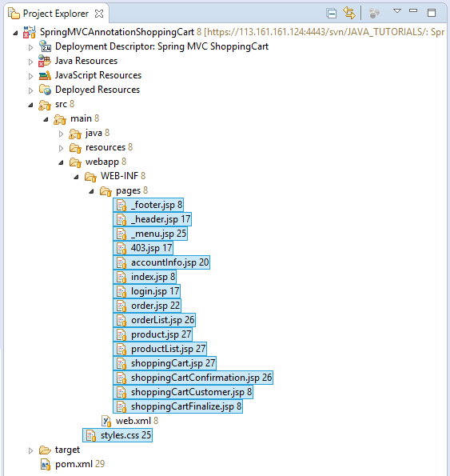Click the Deployed Resources icon
450x476 pixels.
45,90
